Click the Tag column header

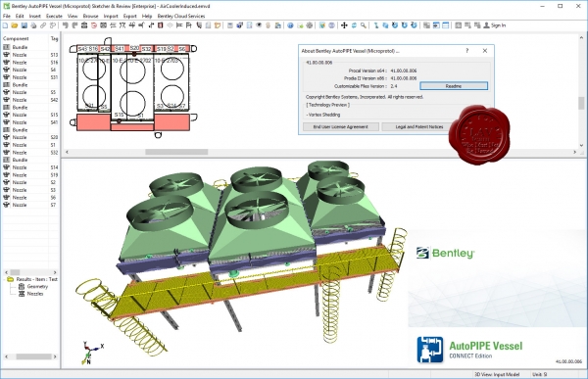tap(54, 38)
